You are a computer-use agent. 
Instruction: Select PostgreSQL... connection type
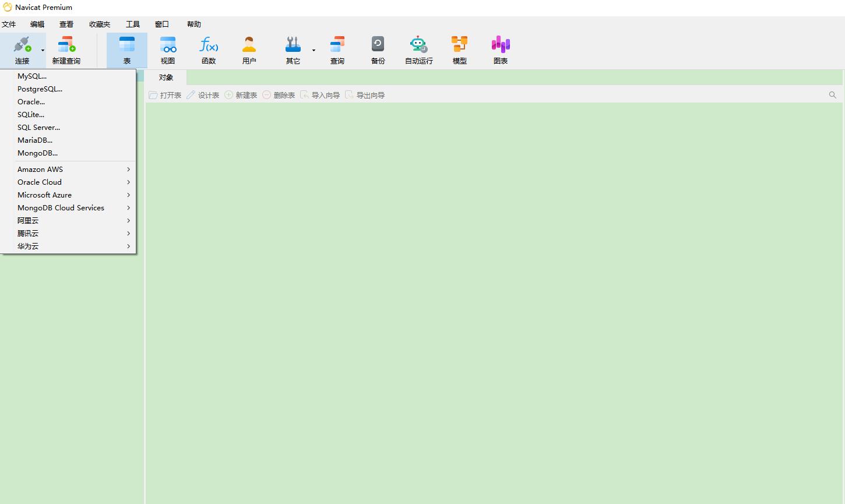[x=40, y=89]
